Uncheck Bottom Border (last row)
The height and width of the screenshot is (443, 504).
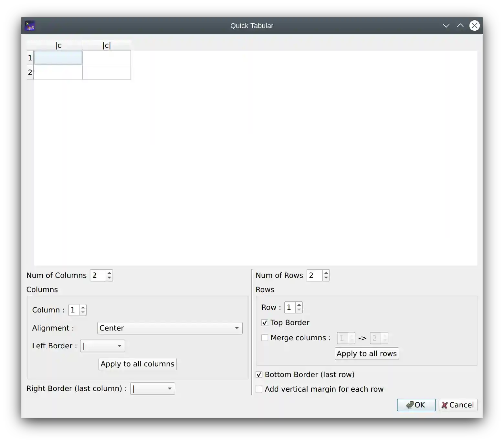[259, 374]
